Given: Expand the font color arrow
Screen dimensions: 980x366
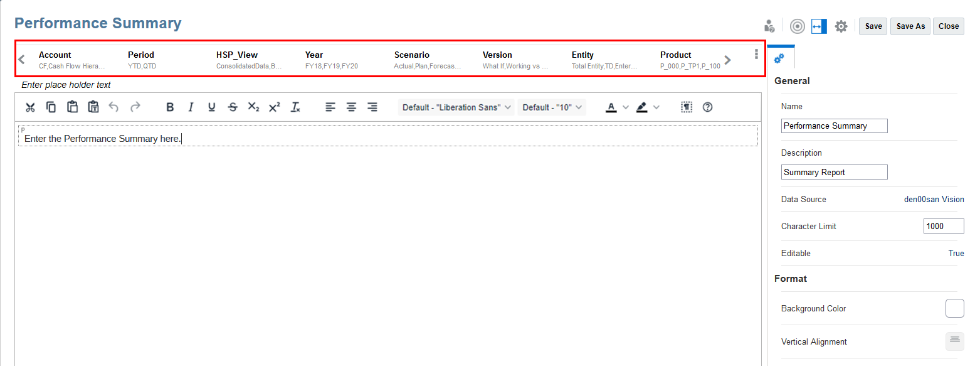Looking at the screenshot, I should pyautogui.click(x=625, y=107).
